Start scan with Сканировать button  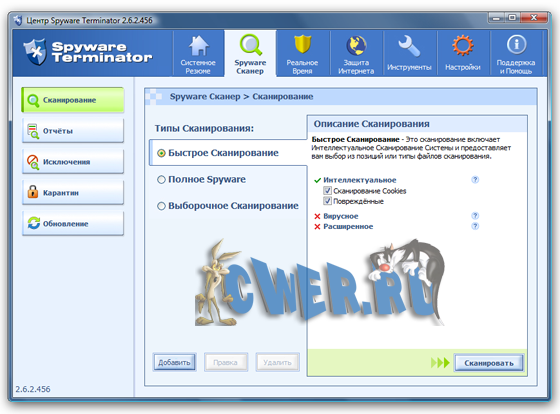pyautogui.click(x=489, y=363)
